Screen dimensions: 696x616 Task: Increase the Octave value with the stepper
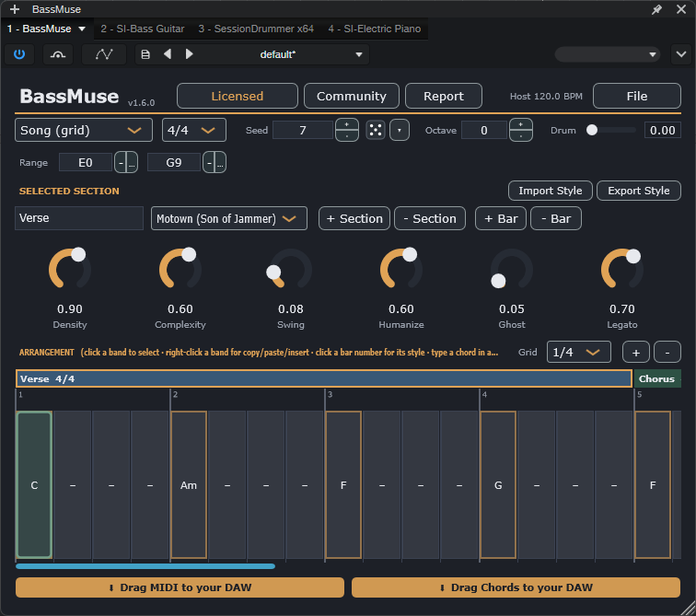pos(521,124)
